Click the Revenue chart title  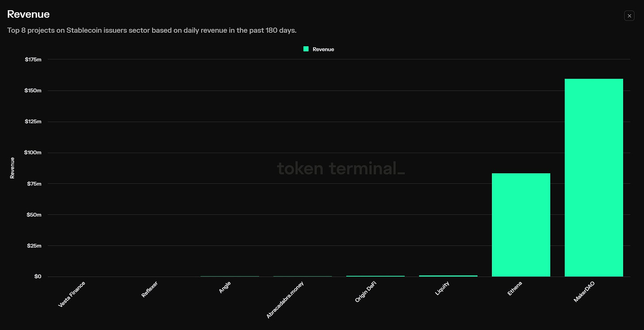pos(28,14)
